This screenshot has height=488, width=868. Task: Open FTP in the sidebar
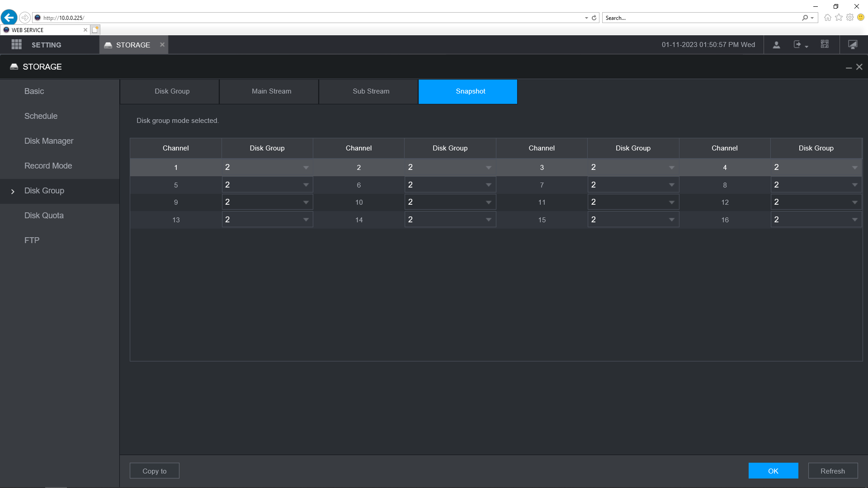coord(60,240)
